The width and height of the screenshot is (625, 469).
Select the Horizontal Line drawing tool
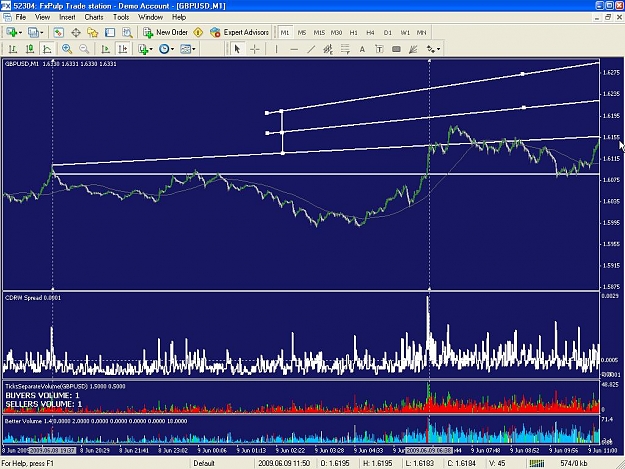click(294, 49)
